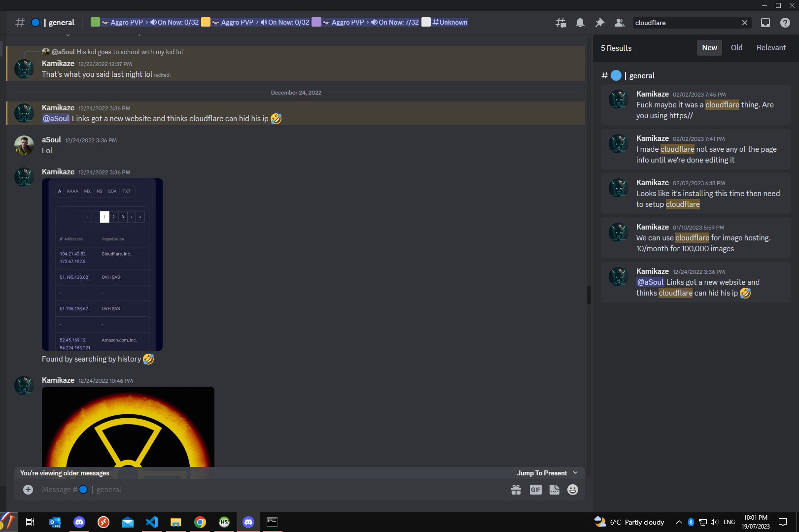Click the laughing emoji after 'hid his ip'

click(x=276, y=119)
